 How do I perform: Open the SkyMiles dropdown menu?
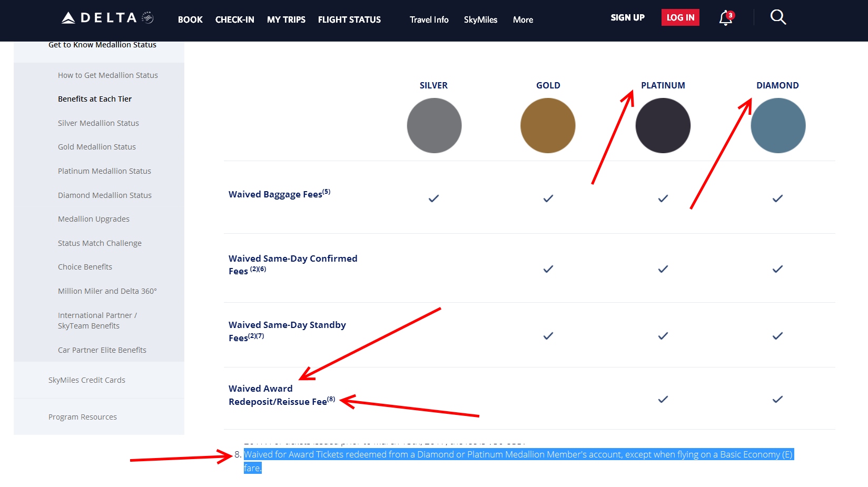pyautogui.click(x=480, y=19)
